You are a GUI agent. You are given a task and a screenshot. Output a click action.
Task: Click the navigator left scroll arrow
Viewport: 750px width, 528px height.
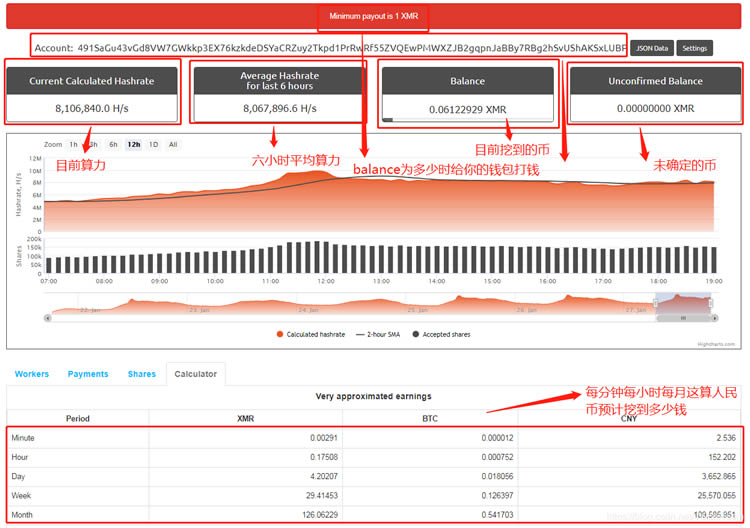click(x=47, y=318)
